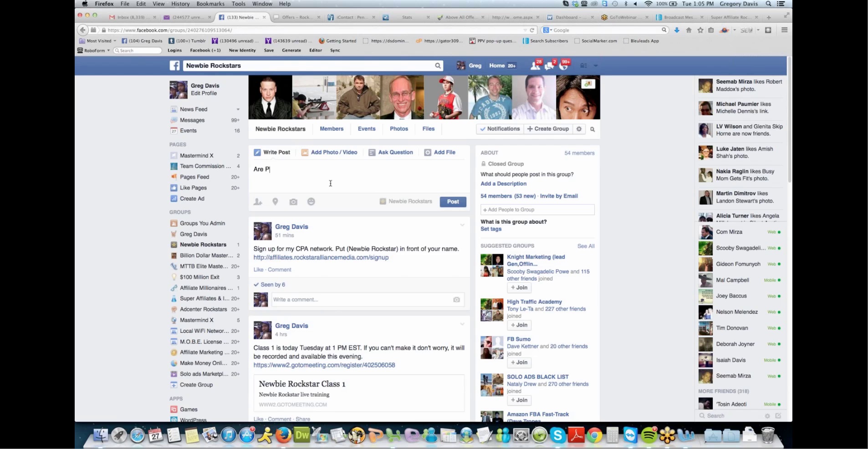Viewport: 868px width, 449px height.
Task: Click the blue Post button
Action: (453, 202)
